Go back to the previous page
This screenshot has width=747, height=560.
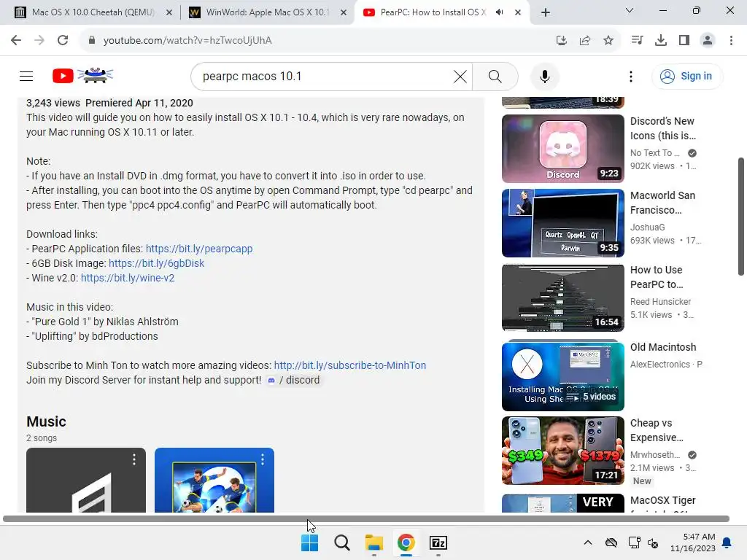[x=16, y=41]
